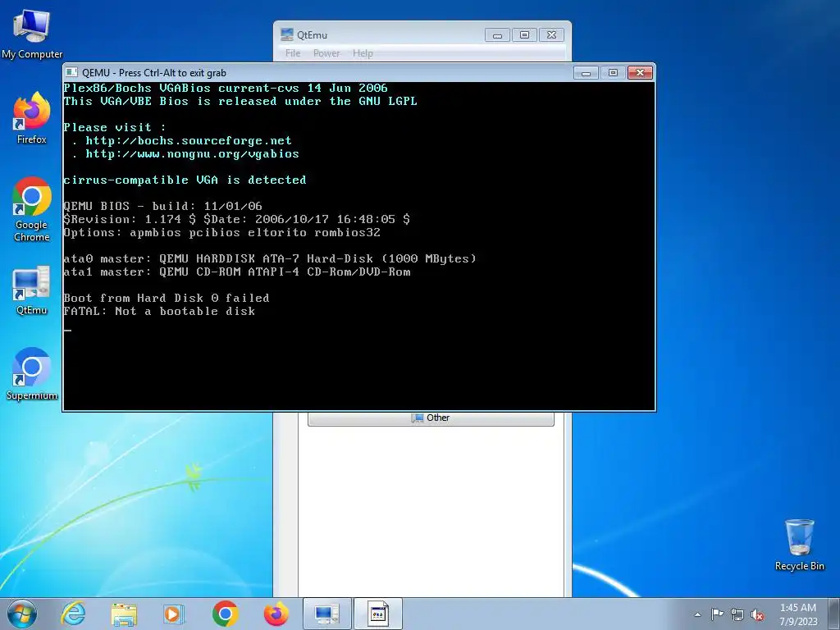Open My Computer desktop icon

pos(32,34)
